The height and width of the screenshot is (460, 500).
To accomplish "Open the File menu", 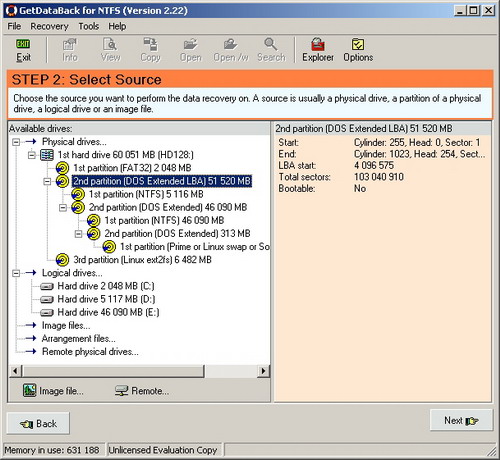I will coord(14,26).
